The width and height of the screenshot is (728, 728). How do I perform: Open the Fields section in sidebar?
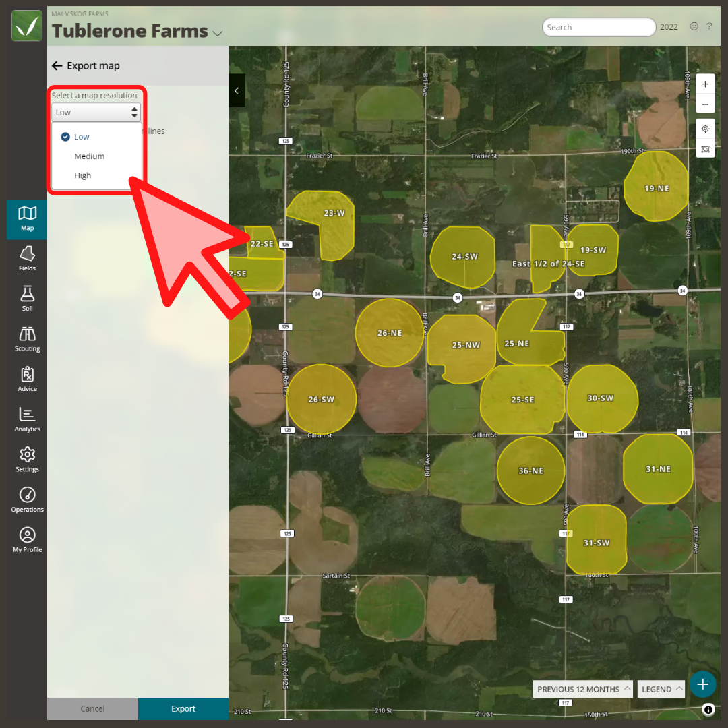(x=27, y=259)
